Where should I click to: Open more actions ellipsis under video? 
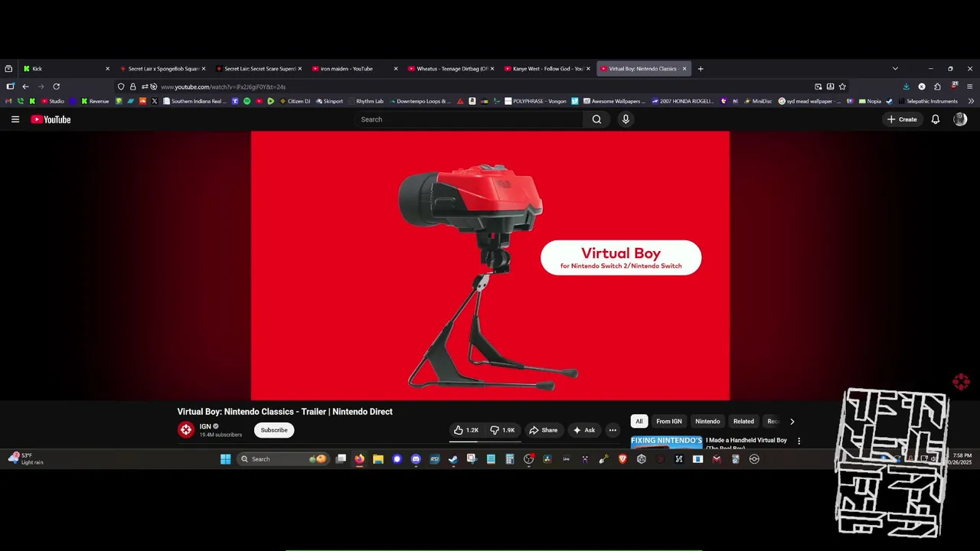point(612,430)
